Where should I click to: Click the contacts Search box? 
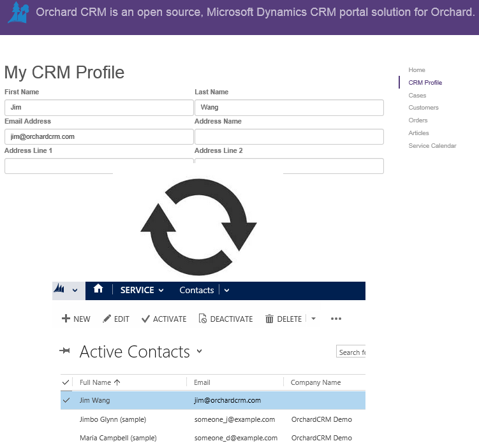(x=351, y=352)
